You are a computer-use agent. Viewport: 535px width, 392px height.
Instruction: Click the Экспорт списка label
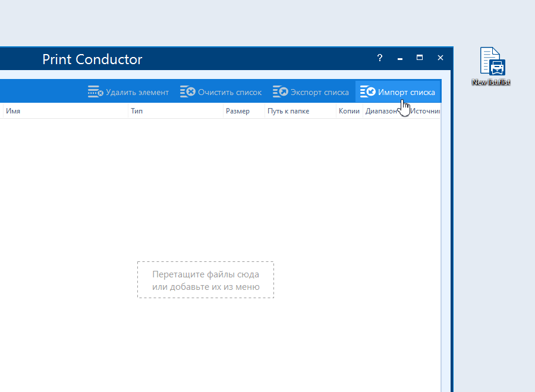click(320, 93)
